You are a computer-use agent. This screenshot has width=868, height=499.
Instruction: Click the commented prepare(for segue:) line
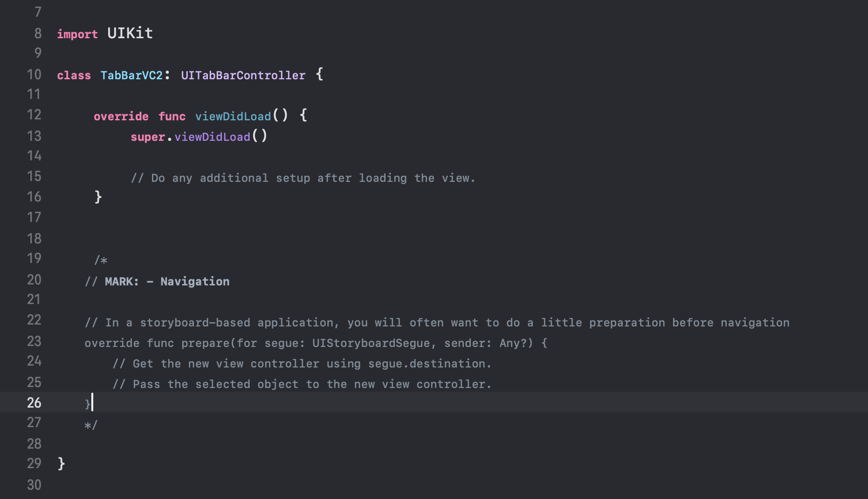pyautogui.click(x=316, y=343)
